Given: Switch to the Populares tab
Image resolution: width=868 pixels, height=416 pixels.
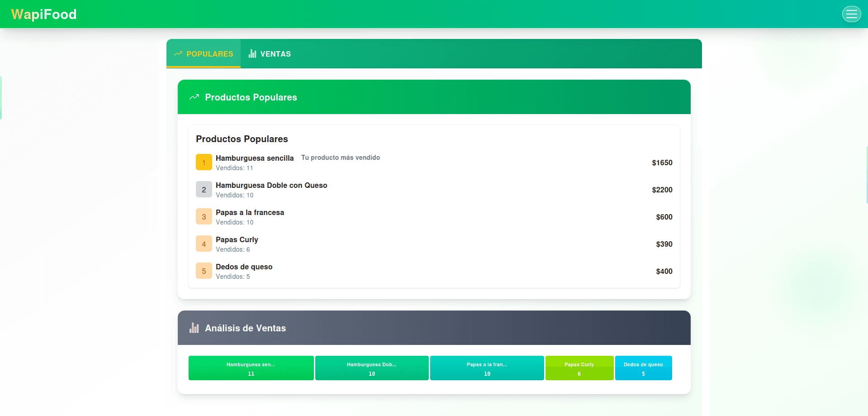Looking at the screenshot, I should tap(204, 54).
